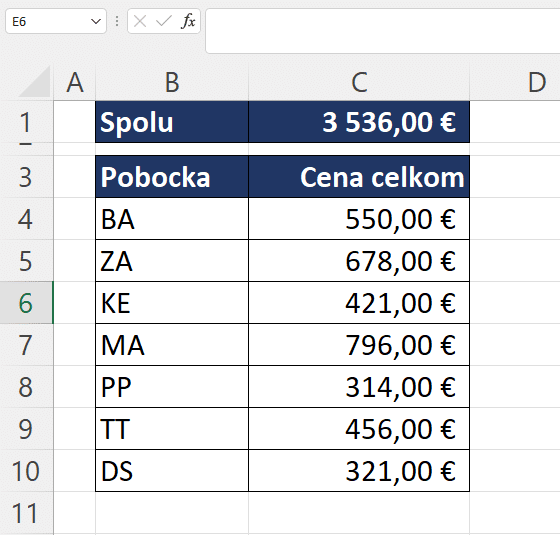Image resolution: width=560 pixels, height=535 pixels.
Task: Select row 10 header
Action: click(x=26, y=471)
